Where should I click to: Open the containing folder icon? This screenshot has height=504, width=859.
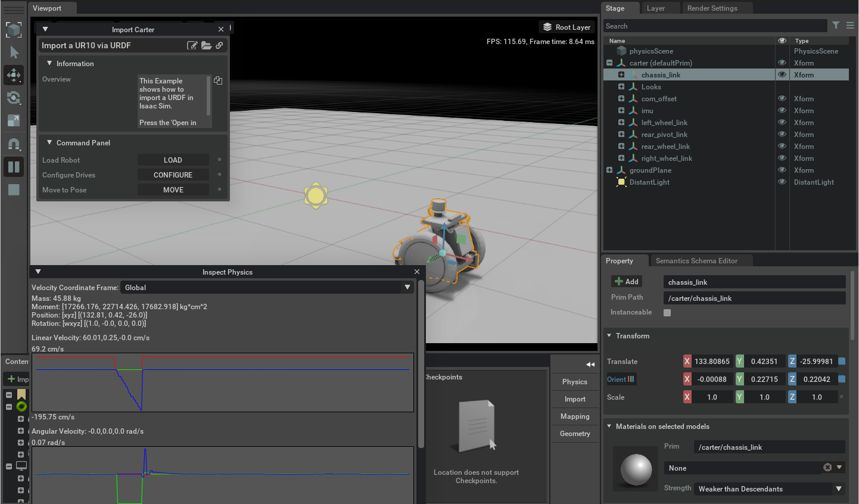tap(206, 45)
